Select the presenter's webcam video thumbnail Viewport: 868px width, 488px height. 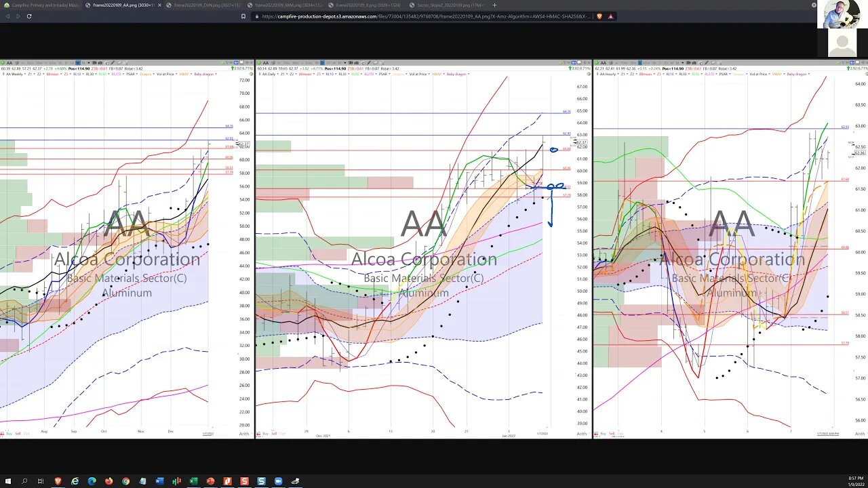pyautogui.click(x=842, y=14)
